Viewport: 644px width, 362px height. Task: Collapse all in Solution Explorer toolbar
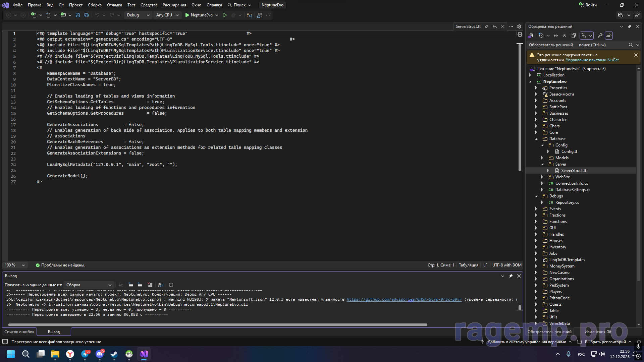pos(565,36)
